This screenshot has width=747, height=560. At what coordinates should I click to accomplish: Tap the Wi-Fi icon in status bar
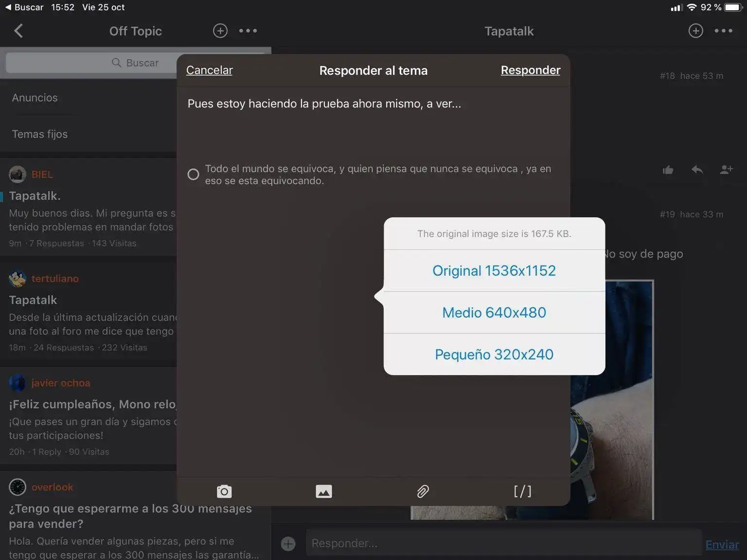click(692, 7)
